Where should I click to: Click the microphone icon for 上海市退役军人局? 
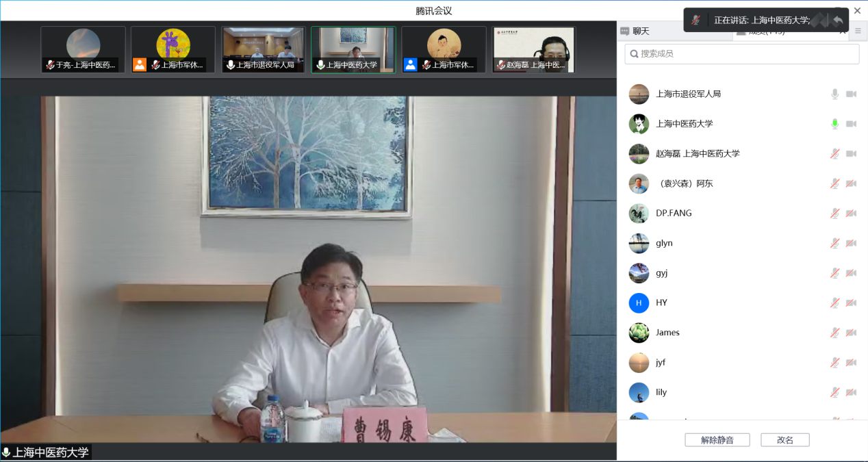point(834,94)
